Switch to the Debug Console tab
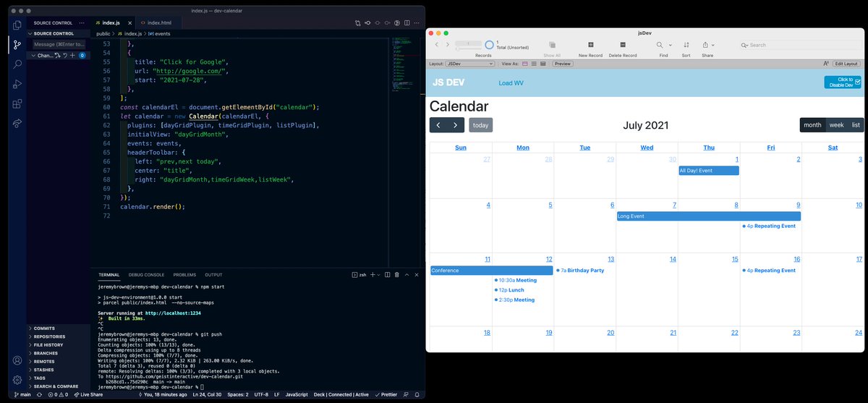The image size is (868, 403). click(x=147, y=275)
